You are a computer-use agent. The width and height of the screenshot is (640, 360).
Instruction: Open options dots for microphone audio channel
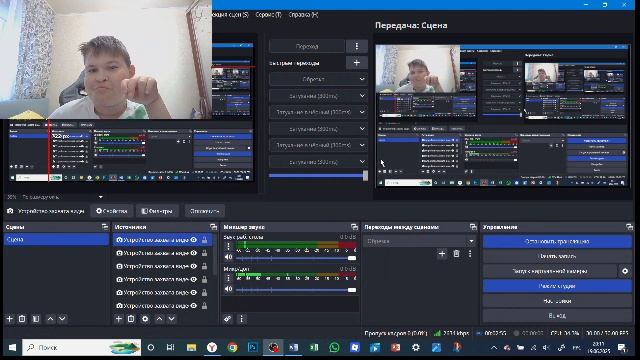coord(228,278)
